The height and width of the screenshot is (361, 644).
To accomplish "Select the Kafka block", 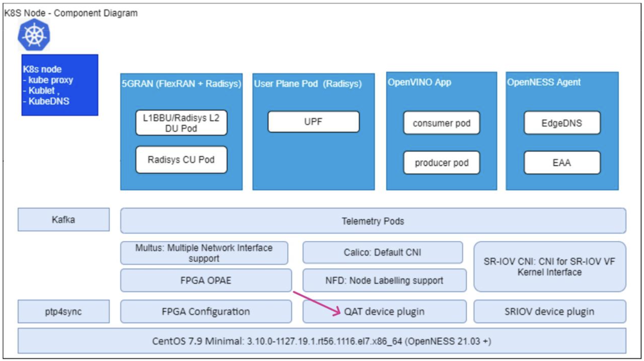I will point(63,220).
